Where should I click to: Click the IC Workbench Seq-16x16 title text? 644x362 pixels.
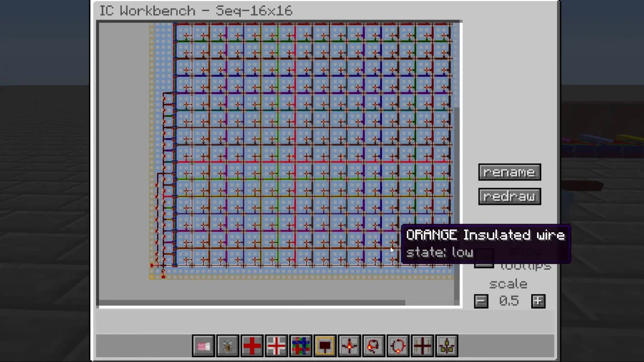coord(196,11)
